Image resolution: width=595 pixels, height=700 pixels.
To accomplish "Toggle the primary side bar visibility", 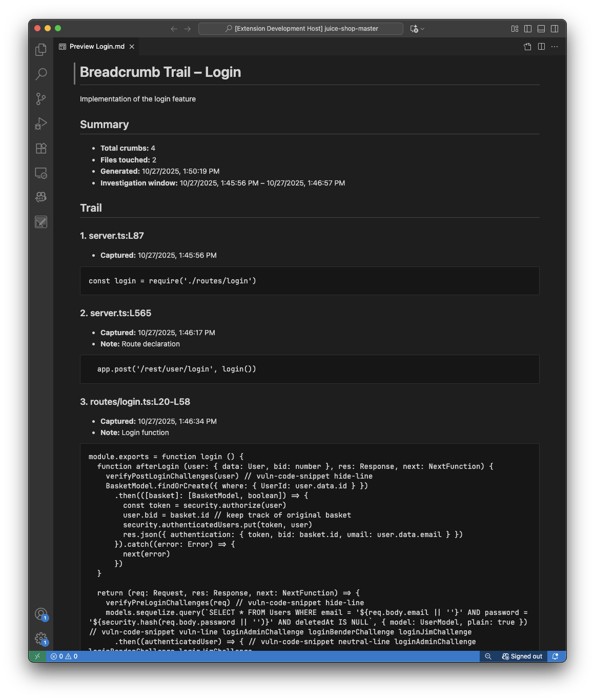I will (527, 29).
